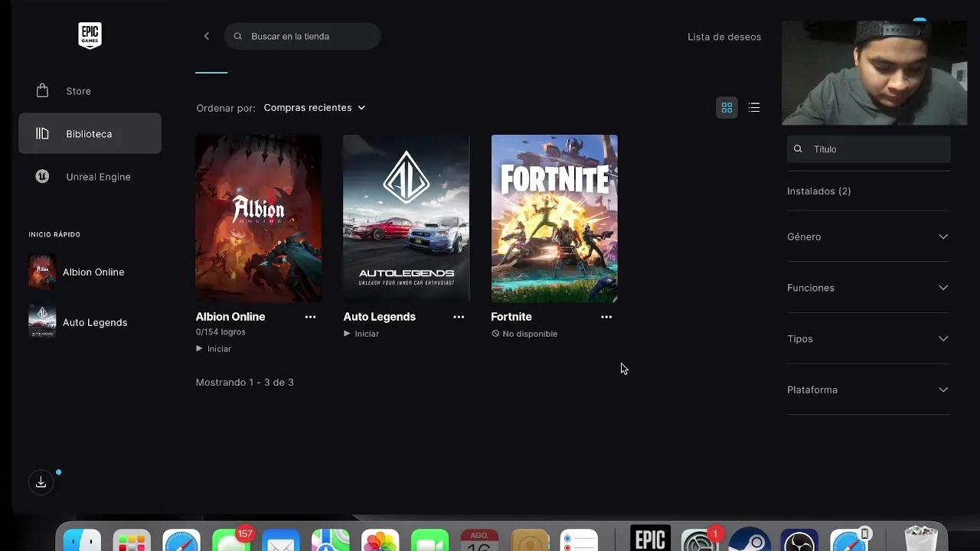980x551 pixels.
Task: Open Auto Legends options menu (three dots)
Action: tap(459, 317)
